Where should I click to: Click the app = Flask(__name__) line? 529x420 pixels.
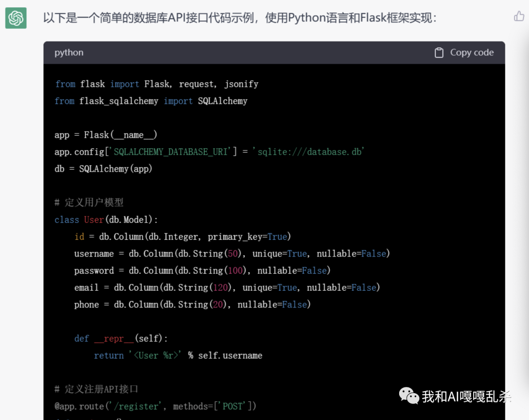click(x=106, y=135)
